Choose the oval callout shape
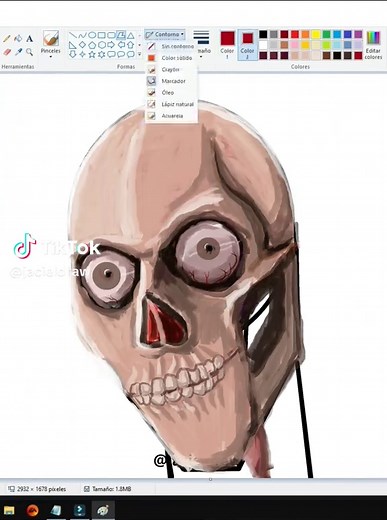Image resolution: width=387 pixels, height=520 pixels. (121, 54)
